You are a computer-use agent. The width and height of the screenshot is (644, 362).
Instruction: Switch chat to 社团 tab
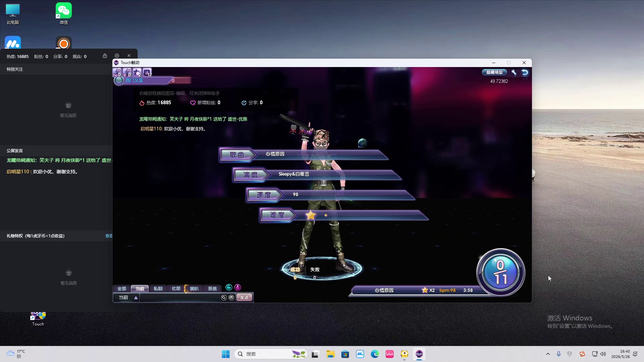coord(176,289)
